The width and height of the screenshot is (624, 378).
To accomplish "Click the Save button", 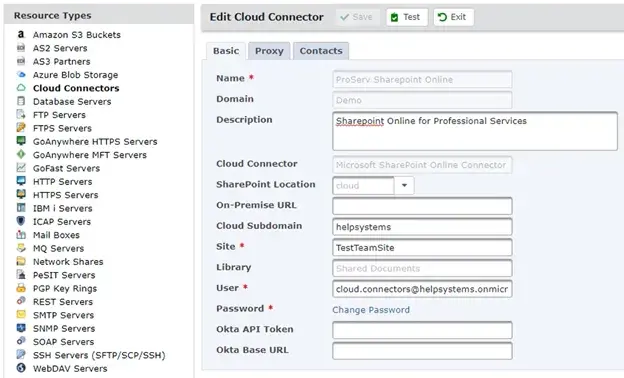I will (x=357, y=17).
